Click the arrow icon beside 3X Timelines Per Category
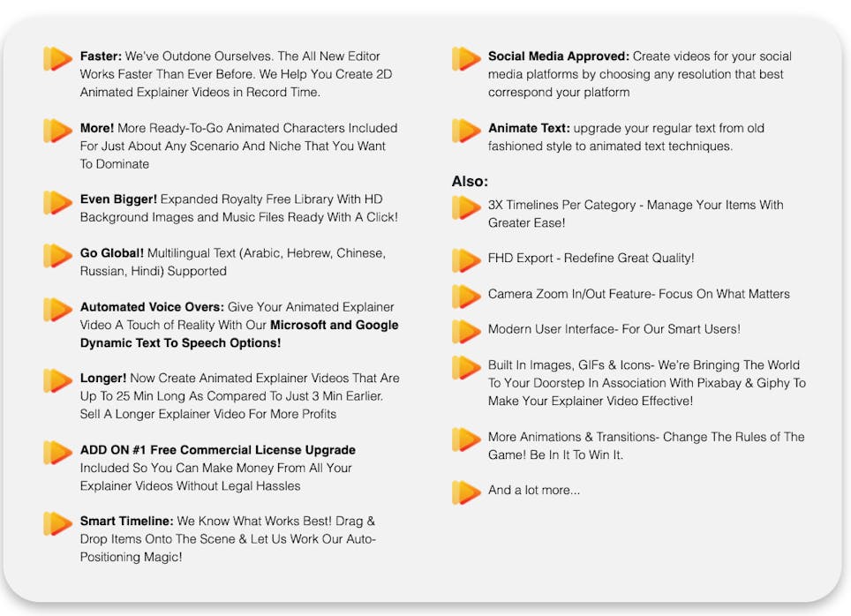Image resolution: width=851 pixels, height=616 pixels. point(466,207)
